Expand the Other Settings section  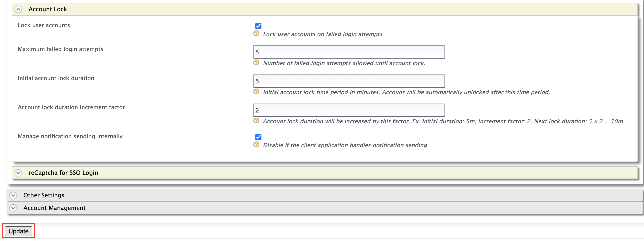[13, 195]
